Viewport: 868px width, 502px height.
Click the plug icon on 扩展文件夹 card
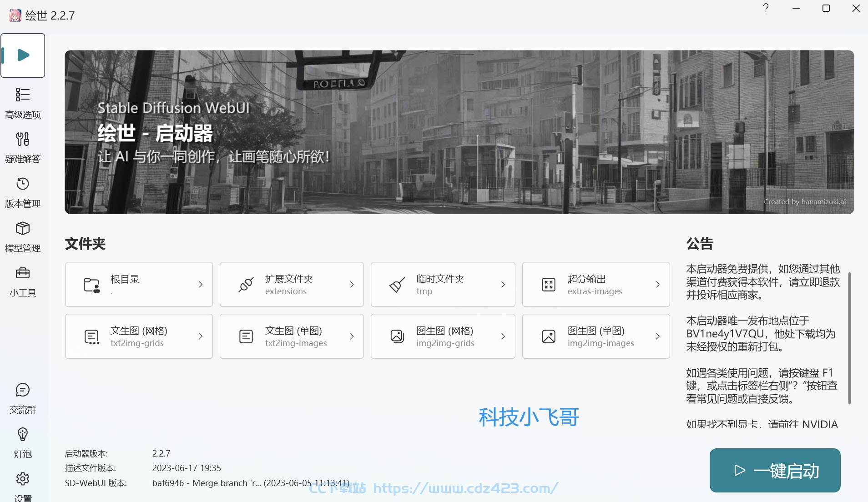pyautogui.click(x=246, y=285)
